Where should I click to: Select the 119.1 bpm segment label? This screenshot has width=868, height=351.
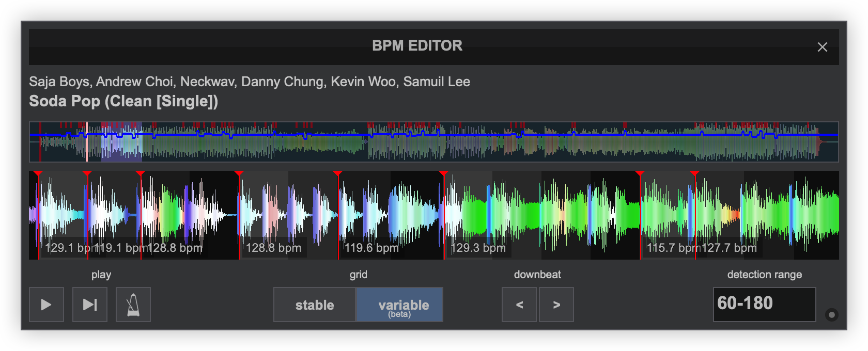[x=120, y=248]
